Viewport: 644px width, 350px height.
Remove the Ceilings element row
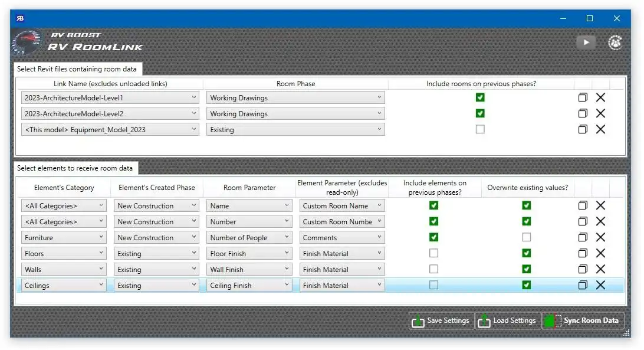[x=600, y=285]
